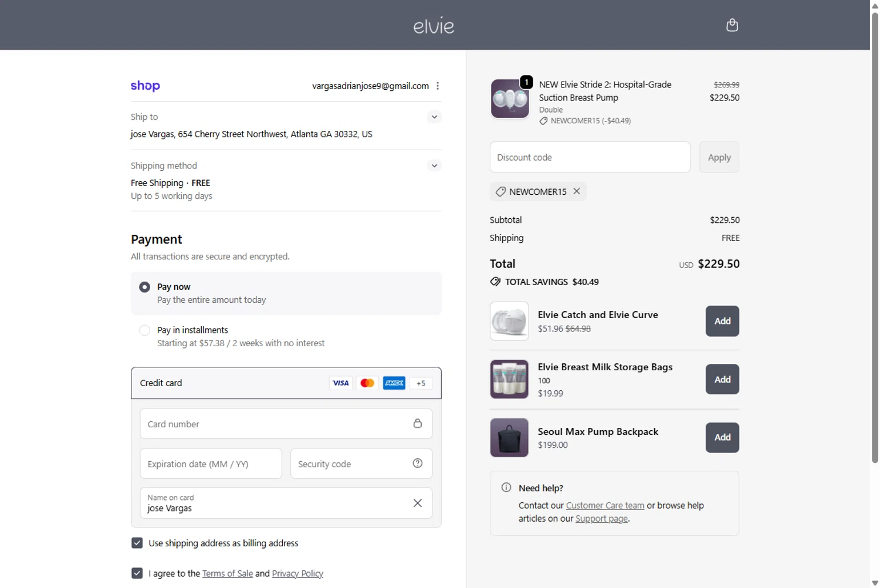Click Apply discount code button
Viewport: 880px width, 588px height.
[719, 157]
